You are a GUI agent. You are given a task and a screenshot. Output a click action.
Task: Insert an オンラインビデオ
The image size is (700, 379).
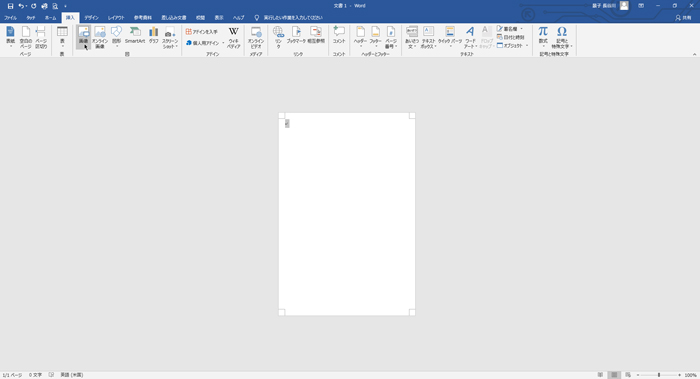coord(256,37)
